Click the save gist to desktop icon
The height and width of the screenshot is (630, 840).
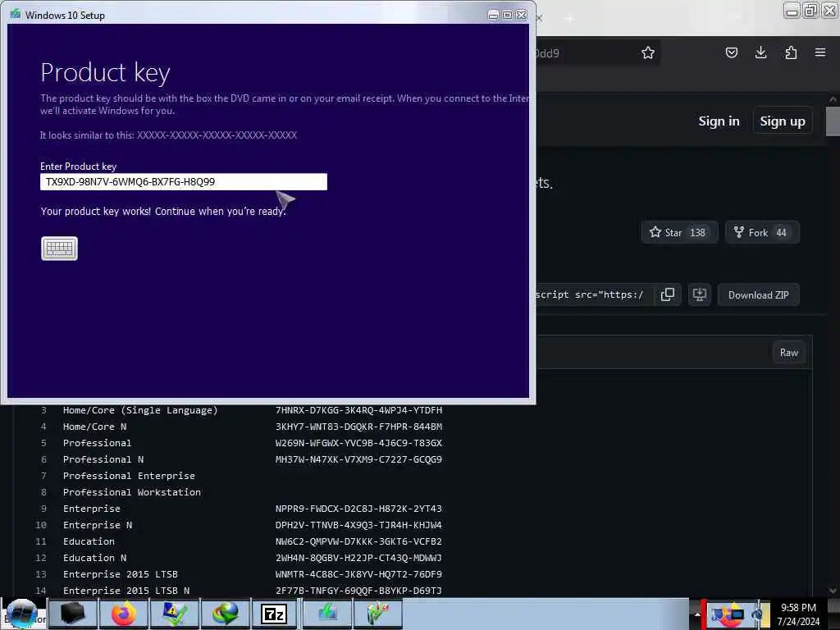pos(700,294)
